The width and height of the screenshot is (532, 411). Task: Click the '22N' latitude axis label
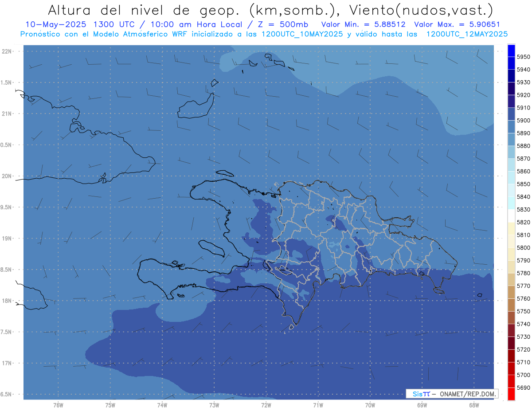7,51
